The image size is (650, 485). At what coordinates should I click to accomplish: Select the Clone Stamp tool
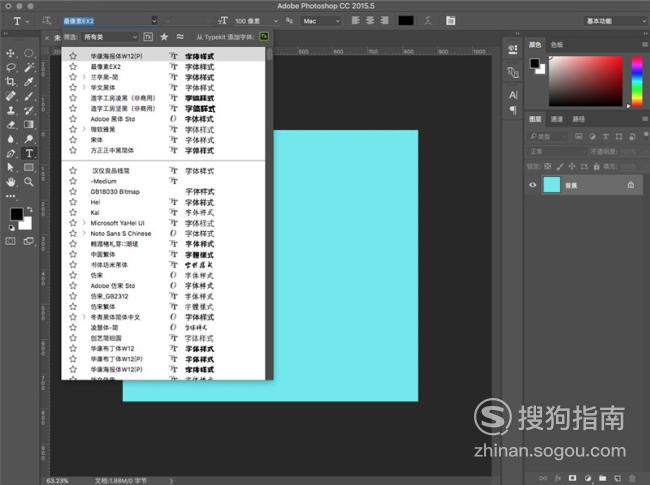10,110
